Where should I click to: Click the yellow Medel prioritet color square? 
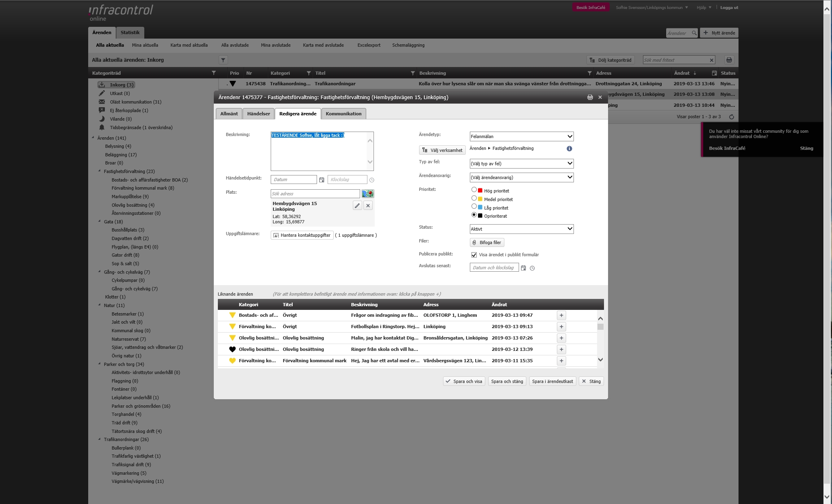pyautogui.click(x=480, y=199)
